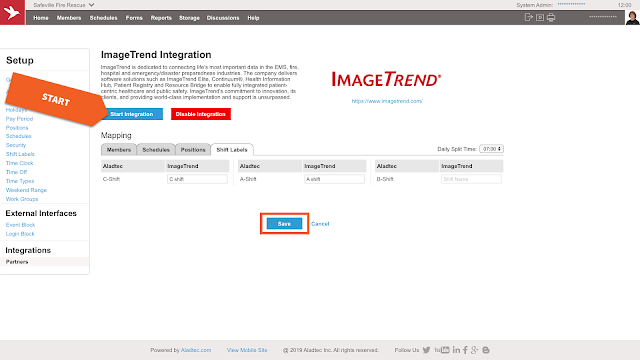
Task: Click the ImageTrend logo image
Action: coord(386,79)
